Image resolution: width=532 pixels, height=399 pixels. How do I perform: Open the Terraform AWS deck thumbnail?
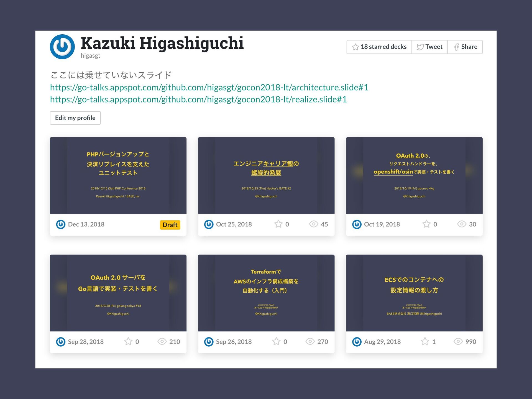click(x=266, y=293)
